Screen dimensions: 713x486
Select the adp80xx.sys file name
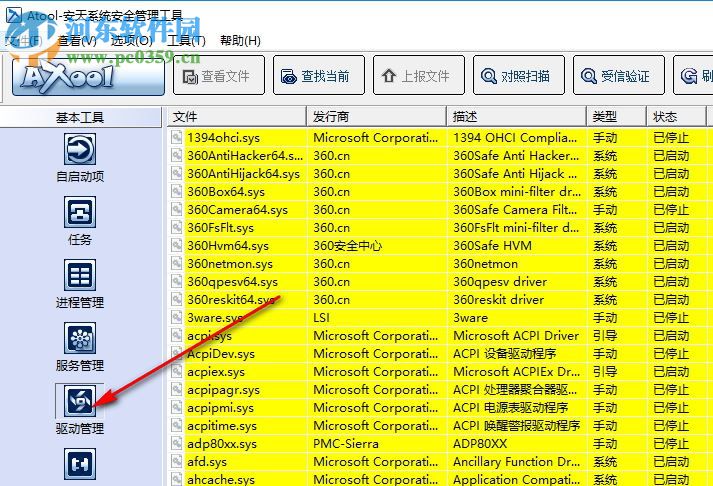pyautogui.click(x=222, y=444)
